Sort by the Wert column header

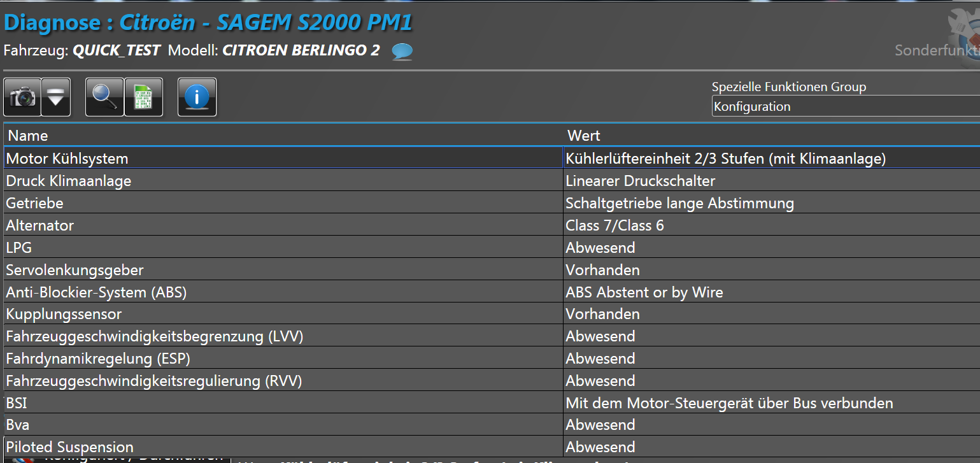coord(584,135)
